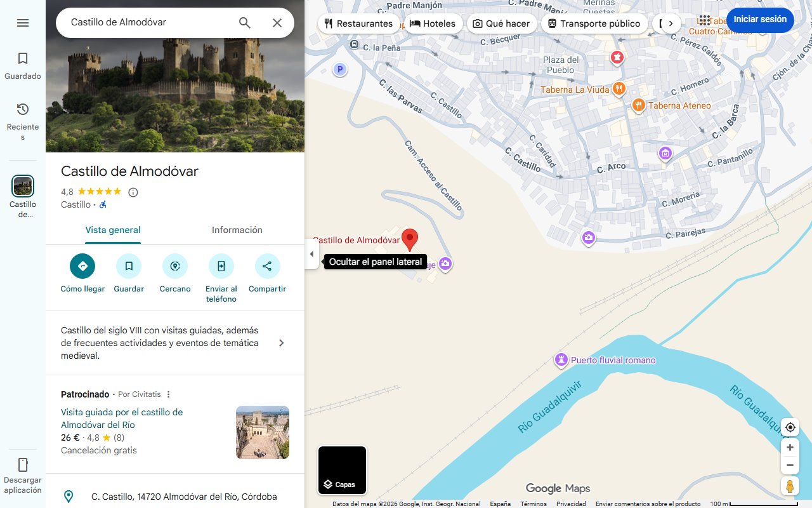Open the Privacidad link in the footer
Screen dimensions: 812x508
(570, 503)
